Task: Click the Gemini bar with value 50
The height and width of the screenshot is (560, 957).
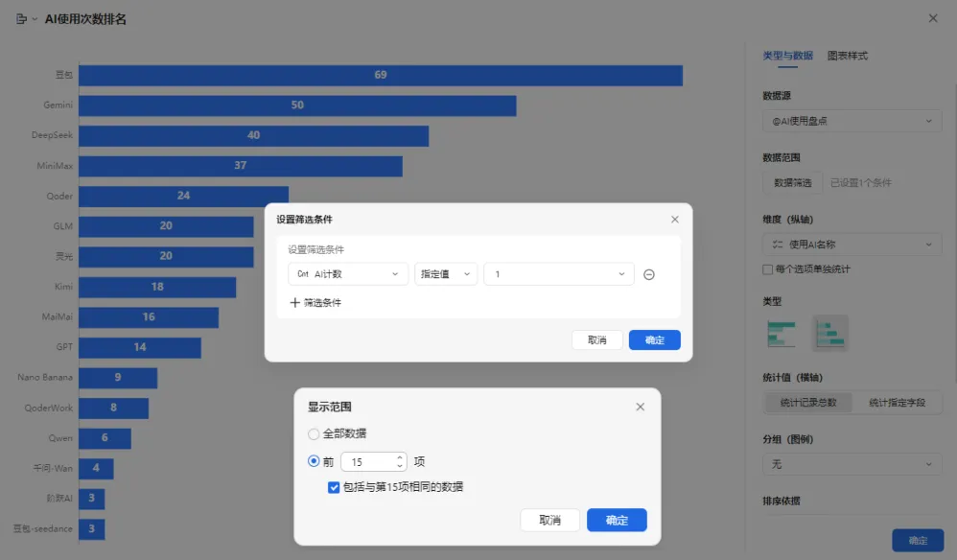Action: click(x=297, y=105)
